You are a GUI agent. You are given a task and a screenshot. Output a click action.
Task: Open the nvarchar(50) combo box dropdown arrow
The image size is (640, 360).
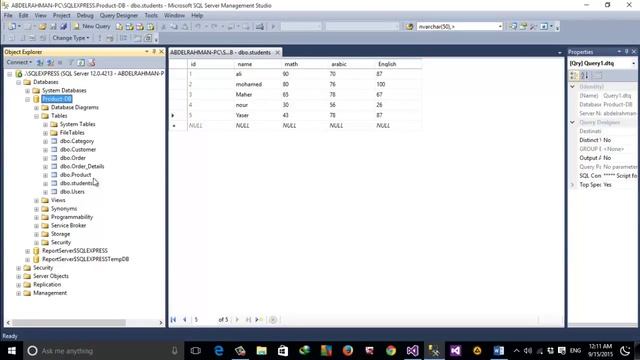tap(500, 27)
